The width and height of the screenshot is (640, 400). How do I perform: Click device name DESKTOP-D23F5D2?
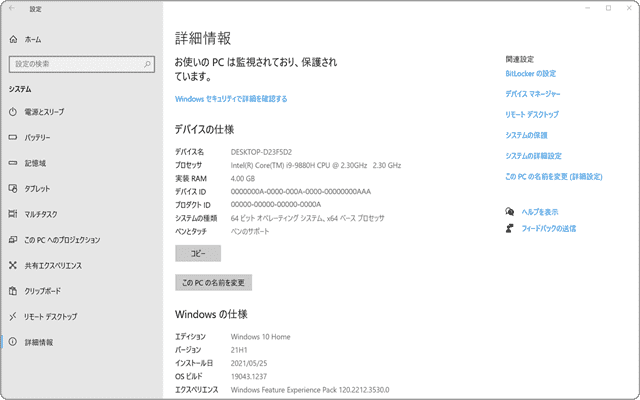pos(261,152)
